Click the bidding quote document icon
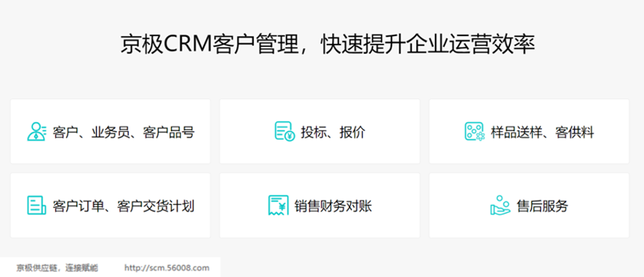The image size is (644, 277). click(x=284, y=132)
